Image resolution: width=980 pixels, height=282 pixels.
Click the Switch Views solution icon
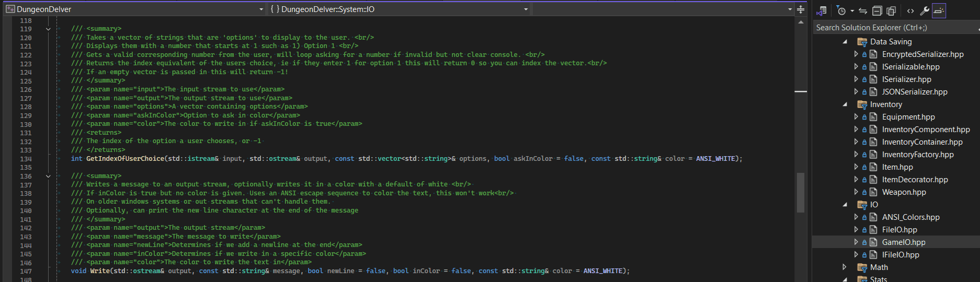[x=822, y=10]
